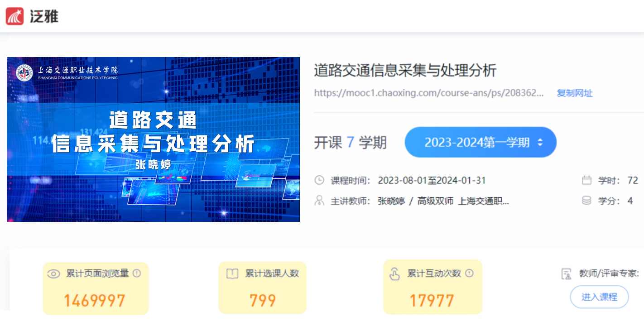Screen dimensions: 644x331
Task: Click the course title 道路交通信息采集与处理分析
Action: point(405,71)
